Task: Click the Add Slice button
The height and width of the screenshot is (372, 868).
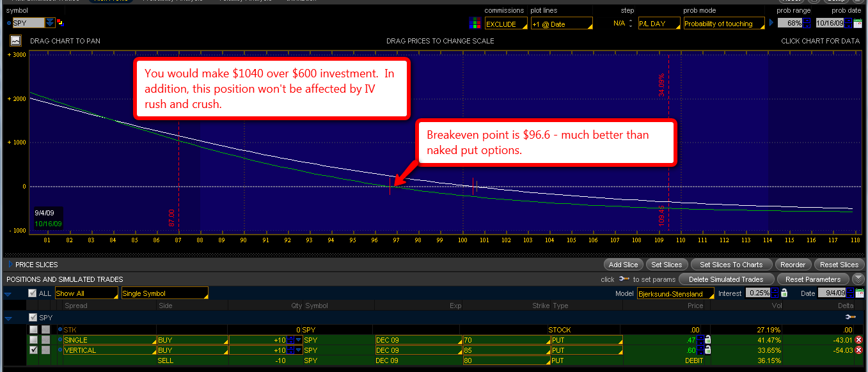Action: click(x=623, y=265)
